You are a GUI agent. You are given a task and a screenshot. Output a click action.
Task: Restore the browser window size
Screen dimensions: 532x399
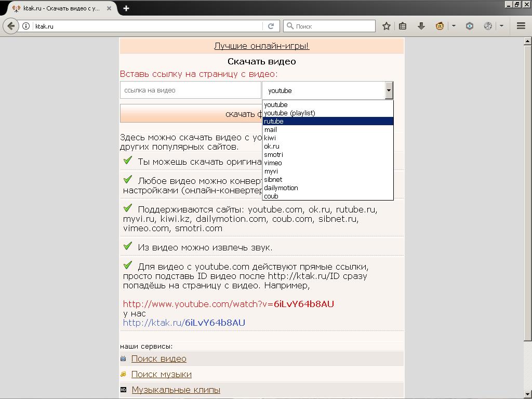517,4
